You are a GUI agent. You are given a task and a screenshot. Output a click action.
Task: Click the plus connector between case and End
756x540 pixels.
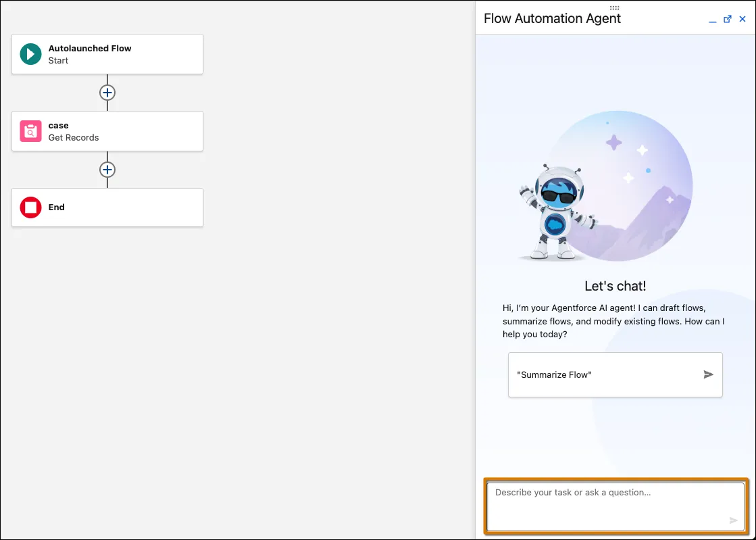[x=107, y=170]
